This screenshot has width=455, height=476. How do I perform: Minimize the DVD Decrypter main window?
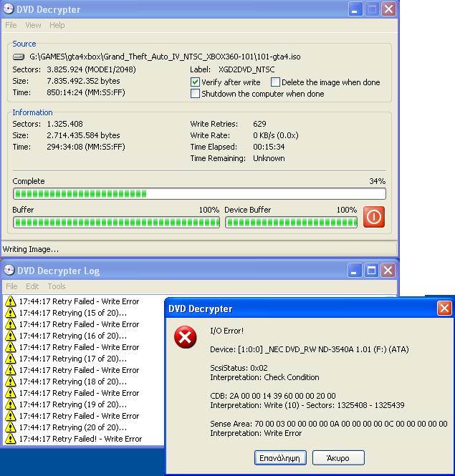coord(355,9)
